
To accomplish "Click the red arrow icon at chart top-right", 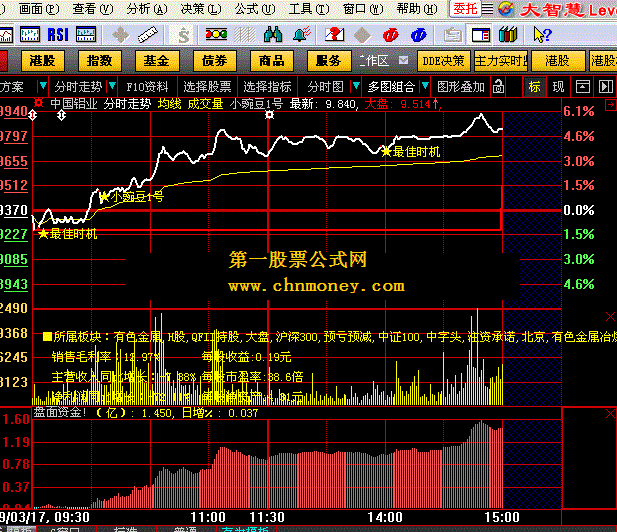I will 610,105.
